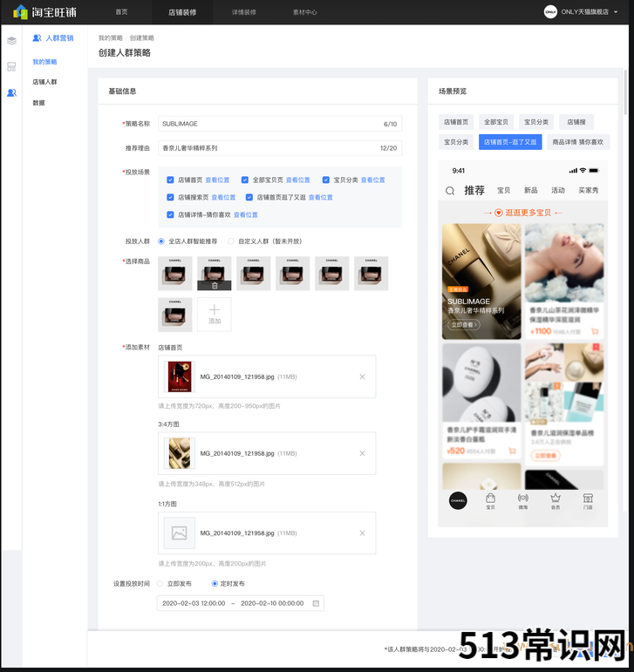Click cart icon on the ¥1100 product card
The image size is (634, 672).
point(595,331)
